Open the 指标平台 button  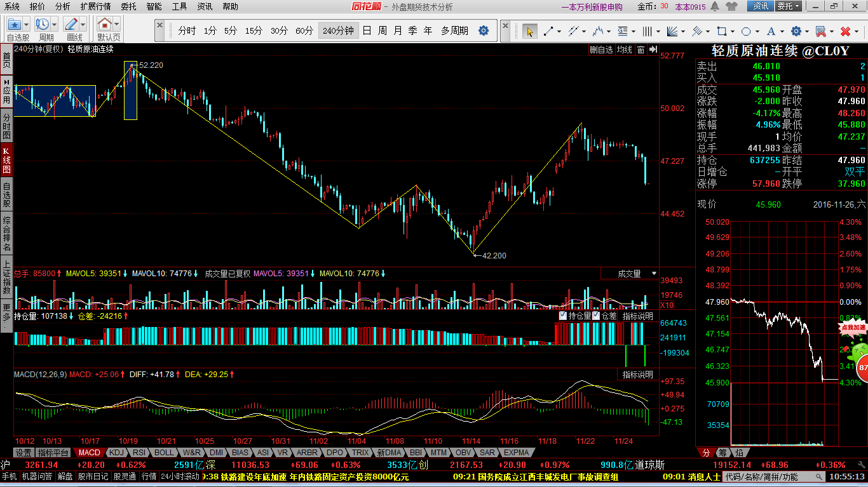pos(53,453)
